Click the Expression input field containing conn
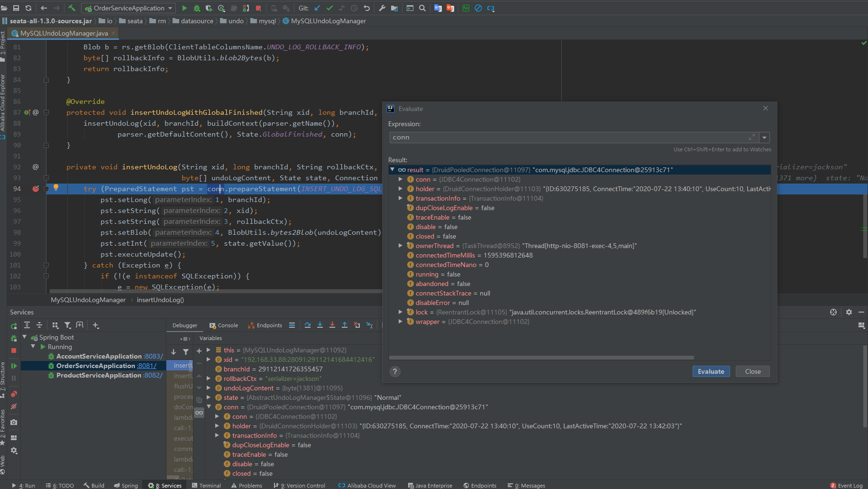The height and width of the screenshot is (489, 868). click(x=574, y=138)
